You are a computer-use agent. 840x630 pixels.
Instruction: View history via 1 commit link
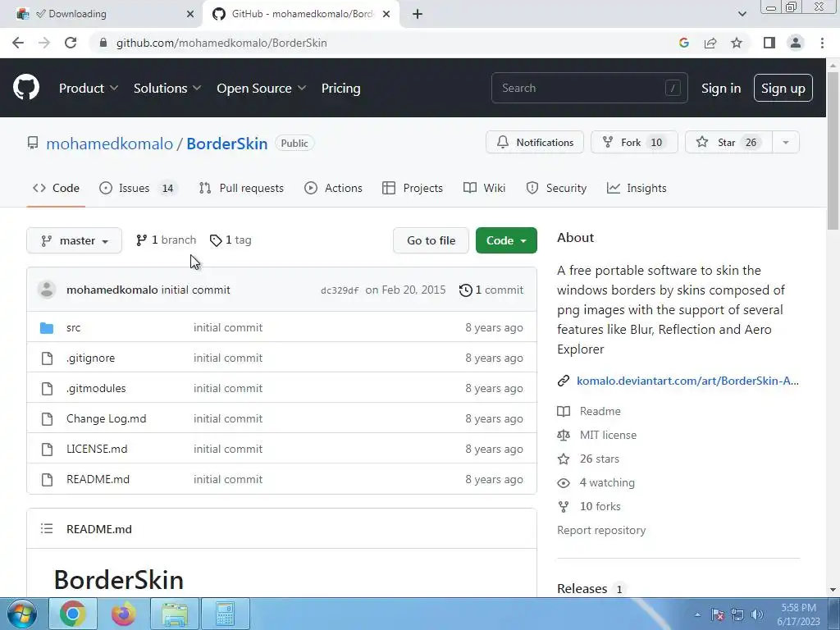click(x=491, y=290)
